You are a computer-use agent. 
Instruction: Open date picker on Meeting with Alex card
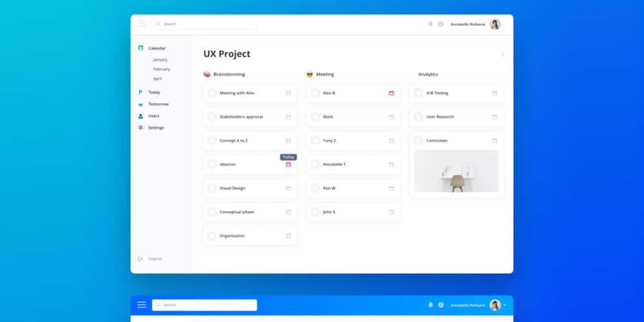click(x=289, y=93)
